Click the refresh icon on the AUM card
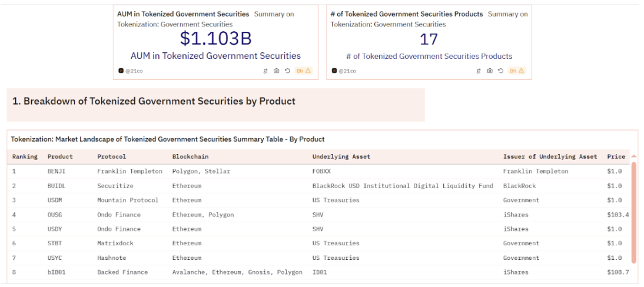644x287 pixels. 287,71
